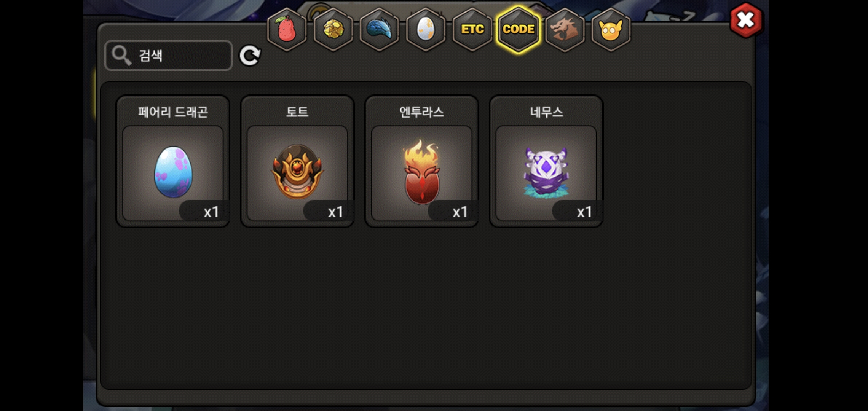Click the magnifying glass search icon

point(121,56)
